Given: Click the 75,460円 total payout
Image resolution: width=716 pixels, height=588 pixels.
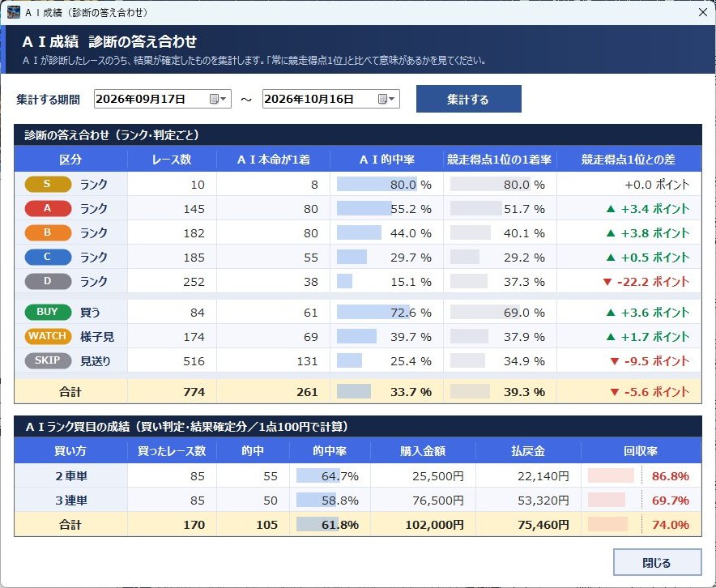Looking at the screenshot, I should 543,525.
